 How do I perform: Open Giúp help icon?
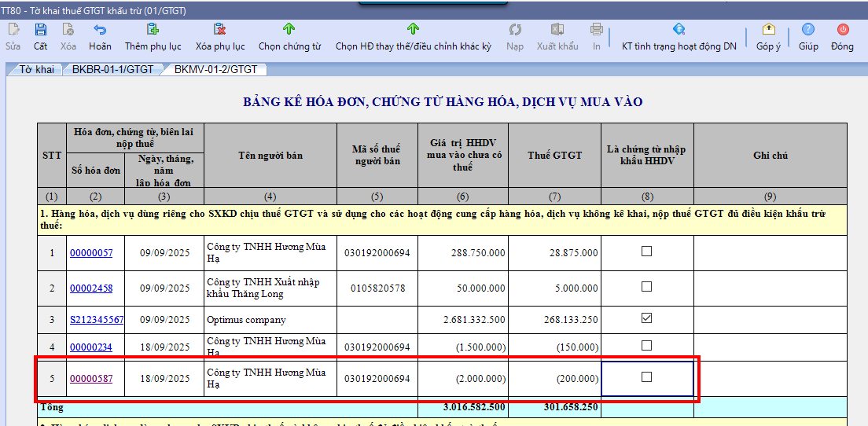pyautogui.click(x=808, y=30)
